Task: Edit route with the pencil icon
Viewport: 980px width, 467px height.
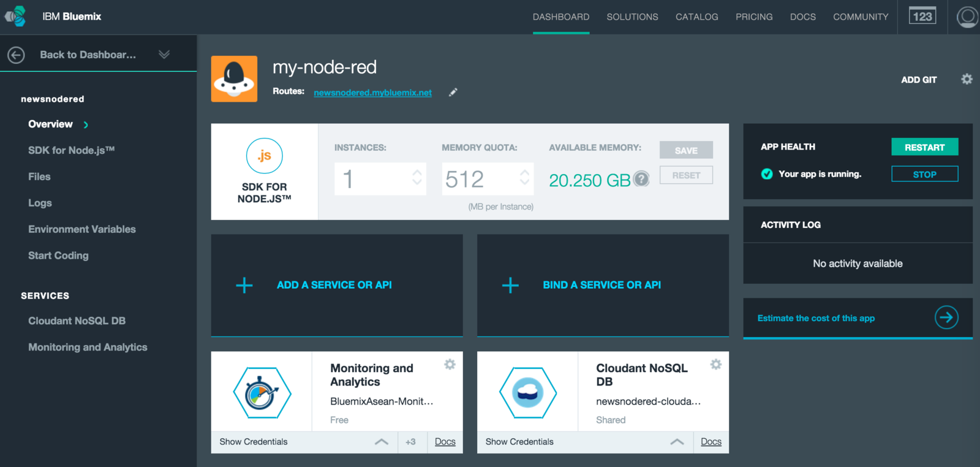Action: point(453,92)
